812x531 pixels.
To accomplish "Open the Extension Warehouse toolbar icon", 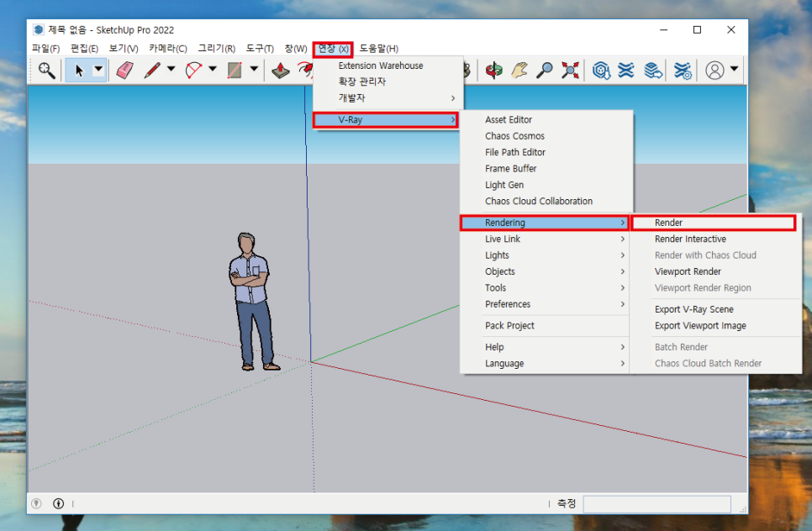I will pyautogui.click(x=626, y=70).
